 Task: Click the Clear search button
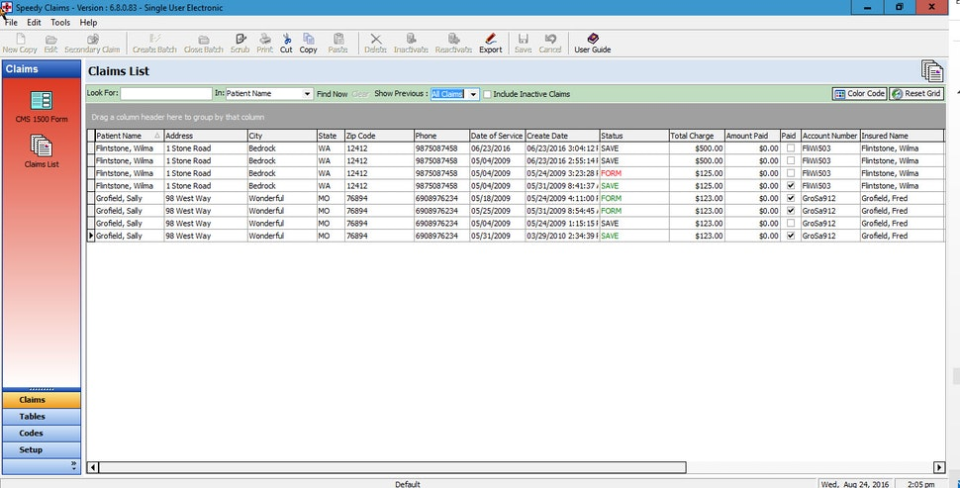(360, 94)
